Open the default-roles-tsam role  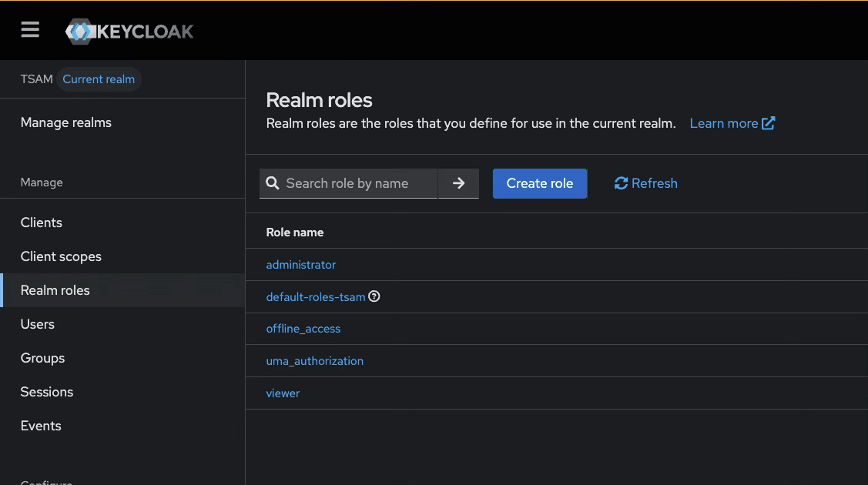click(x=316, y=297)
